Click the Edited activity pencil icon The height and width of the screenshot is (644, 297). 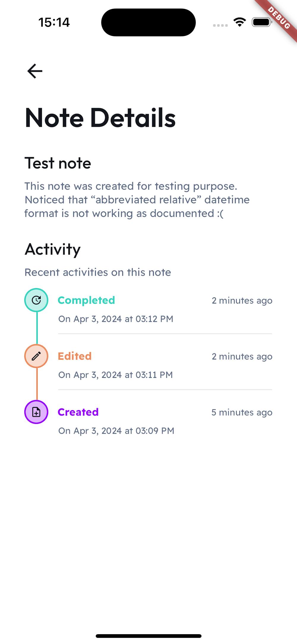coord(36,356)
